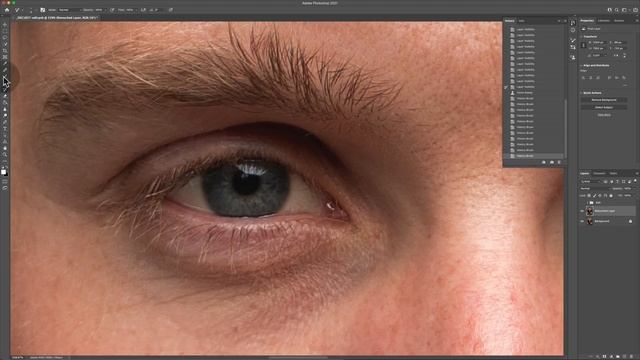Click Delete layer trash icon
Image resolution: width=640 pixels, height=360 pixels.
click(x=631, y=356)
